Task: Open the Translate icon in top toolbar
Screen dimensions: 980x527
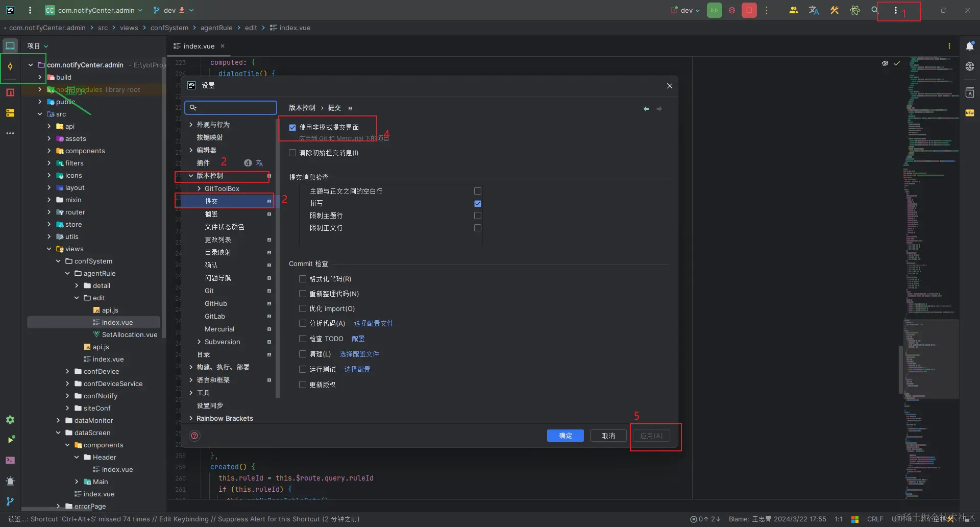Action: [814, 10]
